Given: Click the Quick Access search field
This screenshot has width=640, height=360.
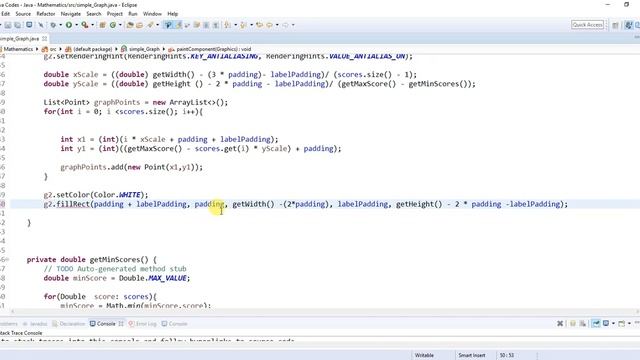Looking at the screenshot, I should (x=587, y=25).
